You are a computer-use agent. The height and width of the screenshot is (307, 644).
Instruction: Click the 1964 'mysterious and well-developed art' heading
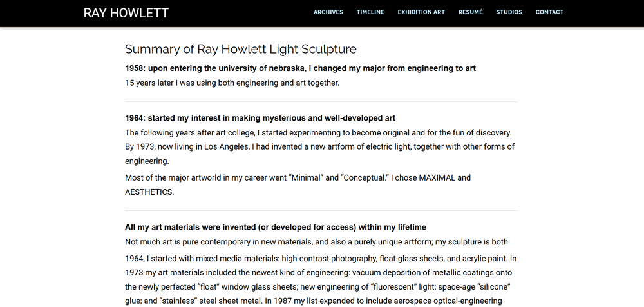coord(260,118)
